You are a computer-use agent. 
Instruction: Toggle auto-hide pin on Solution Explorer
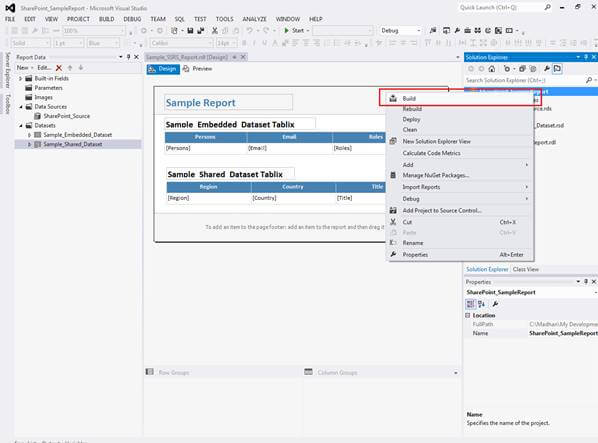pyautogui.click(x=586, y=57)
